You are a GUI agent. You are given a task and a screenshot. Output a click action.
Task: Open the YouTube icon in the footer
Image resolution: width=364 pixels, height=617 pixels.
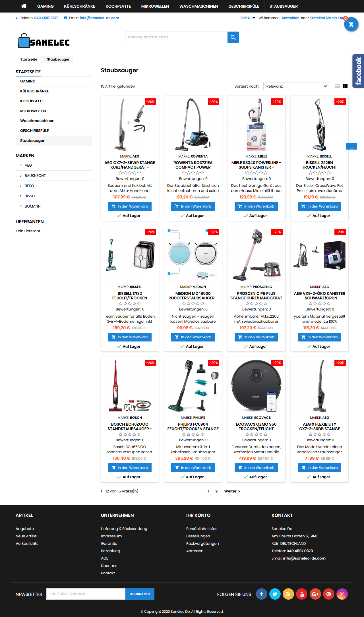coord(302,594)
